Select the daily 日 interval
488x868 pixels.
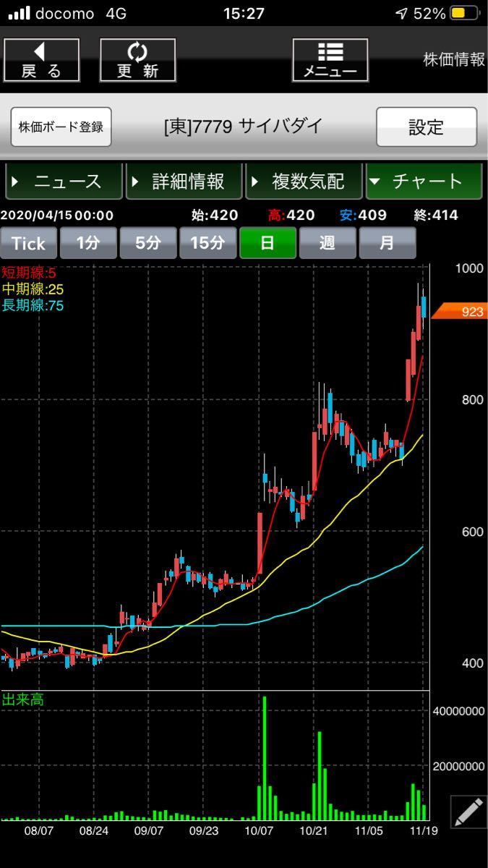point(267,243)
